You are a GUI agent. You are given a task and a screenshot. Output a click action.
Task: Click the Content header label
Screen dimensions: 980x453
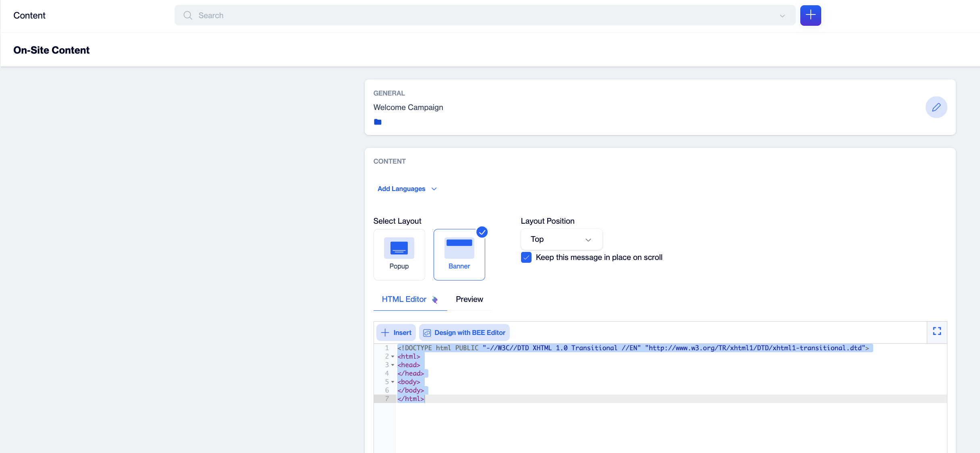(29, 15)
